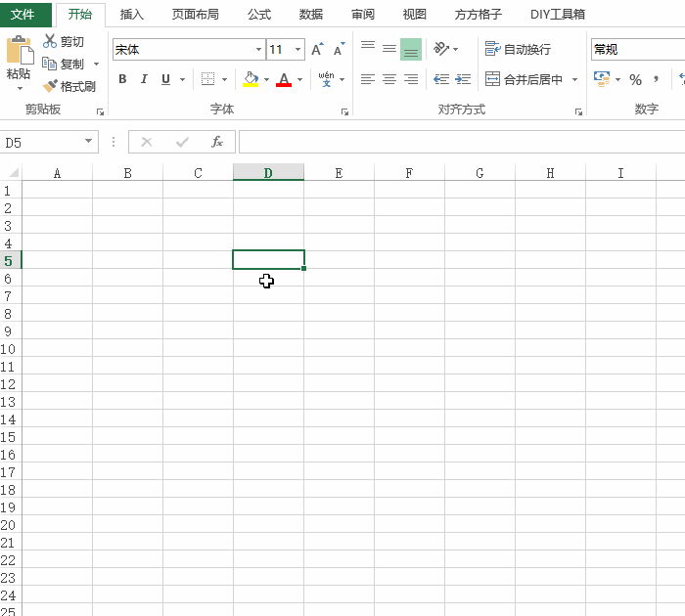
Task: Switch to Review (审阅) tab
Action: point(363,15)
